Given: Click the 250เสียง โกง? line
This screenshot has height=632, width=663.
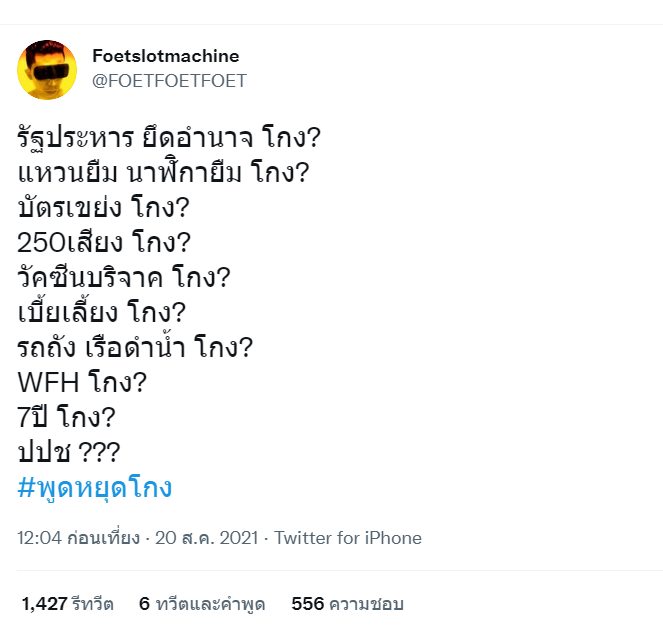Looking at the screenshot, I should tap(105, 242).
